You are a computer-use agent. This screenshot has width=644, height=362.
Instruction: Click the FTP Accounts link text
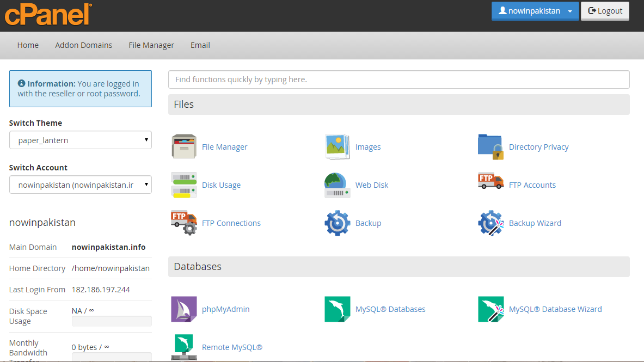[532, 185]
